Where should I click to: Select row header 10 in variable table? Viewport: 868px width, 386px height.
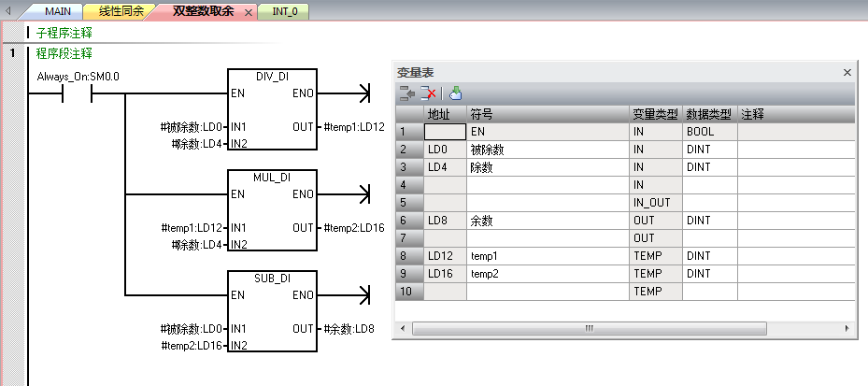[x=409, y=292]
